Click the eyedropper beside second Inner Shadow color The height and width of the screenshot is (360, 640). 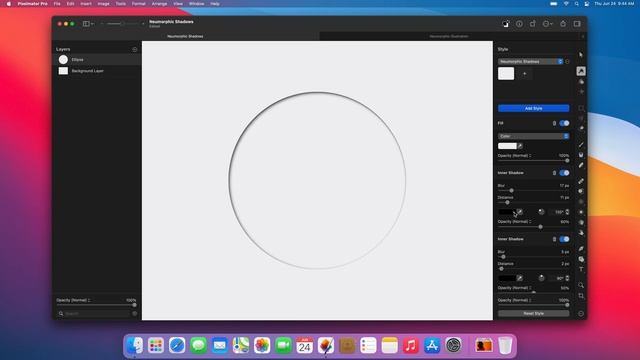(x=520, y=278)
